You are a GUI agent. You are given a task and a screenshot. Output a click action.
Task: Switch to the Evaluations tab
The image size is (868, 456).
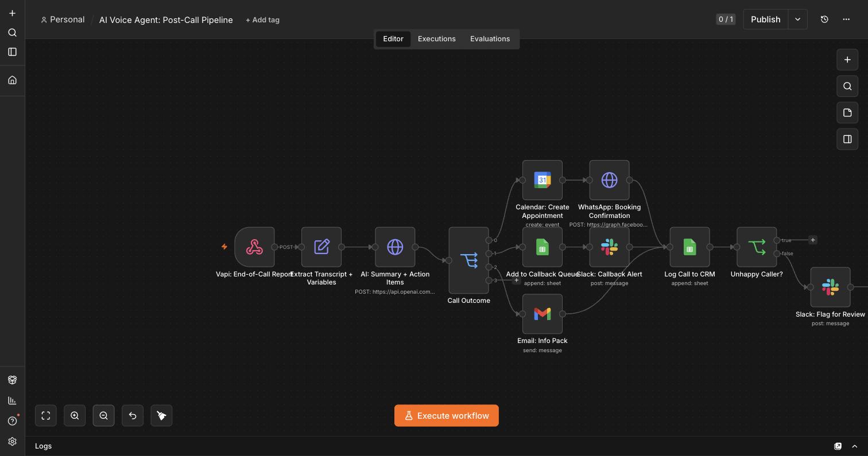(490, 38)
